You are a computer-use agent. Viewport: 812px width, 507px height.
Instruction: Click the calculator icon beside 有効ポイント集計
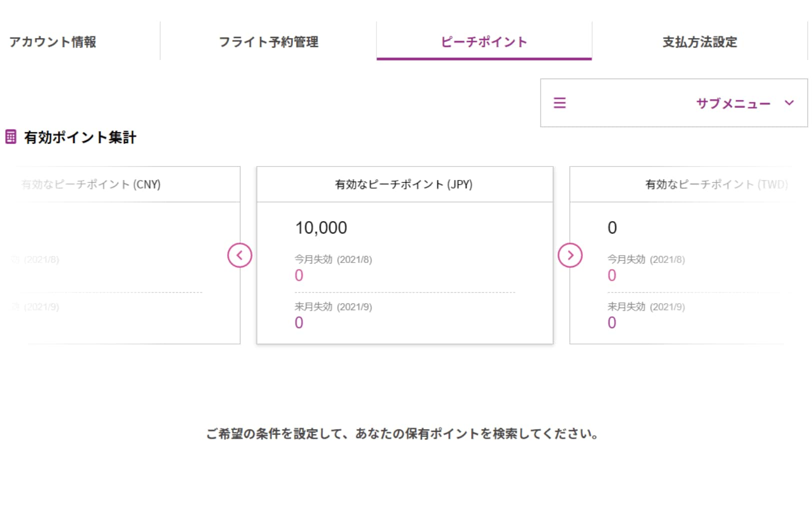pyautogui.click(x=10, y=137)
